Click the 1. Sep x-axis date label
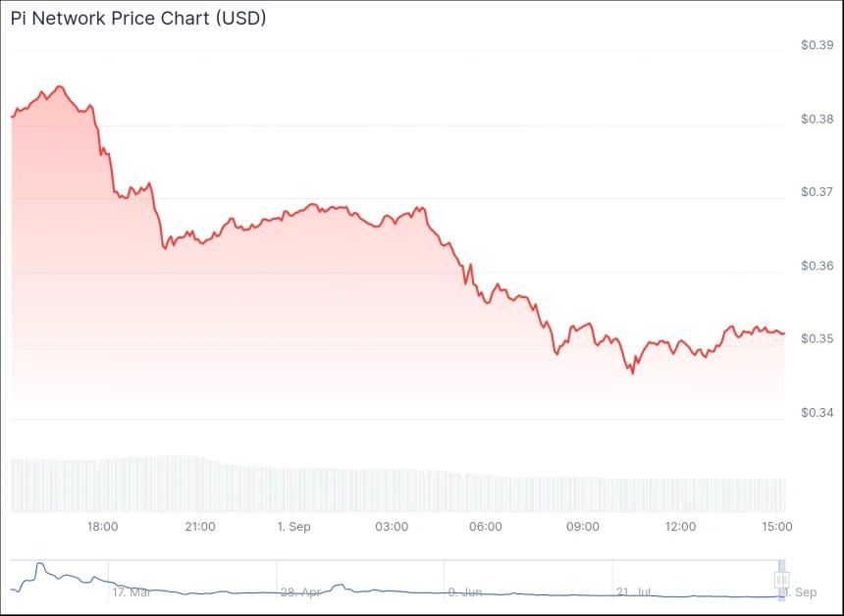 click(x=293, y=527)
